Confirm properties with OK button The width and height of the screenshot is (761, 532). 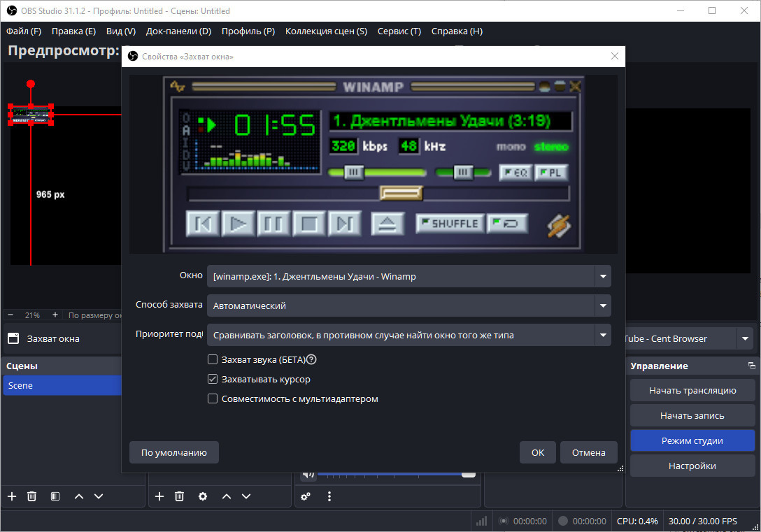tap(538, 452)
